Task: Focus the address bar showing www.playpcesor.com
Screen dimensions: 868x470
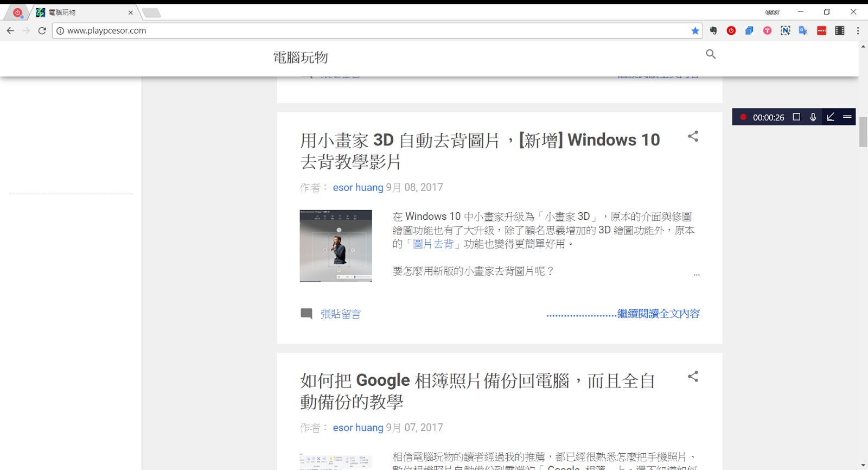Action: pos(377,31)
